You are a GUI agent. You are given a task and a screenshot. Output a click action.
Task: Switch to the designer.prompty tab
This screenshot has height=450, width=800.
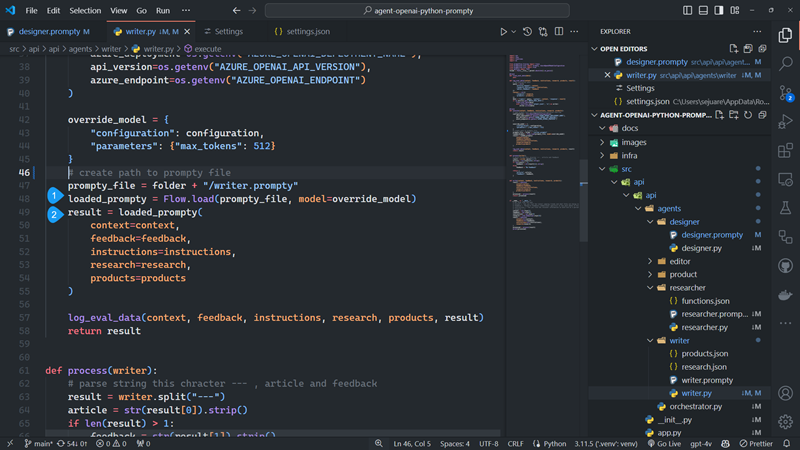click(49, 32)
